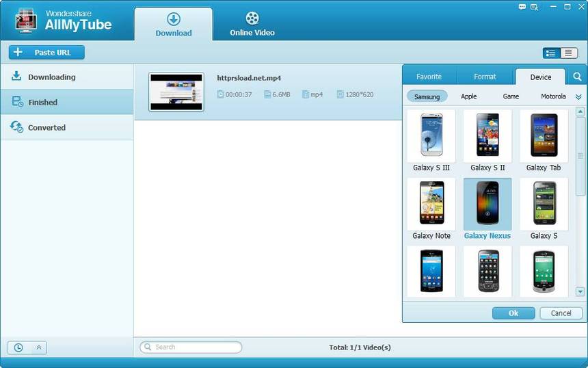Screen dimensions: 588x368
Task: Open the scheduler clock icon
Action: point(18,347)
